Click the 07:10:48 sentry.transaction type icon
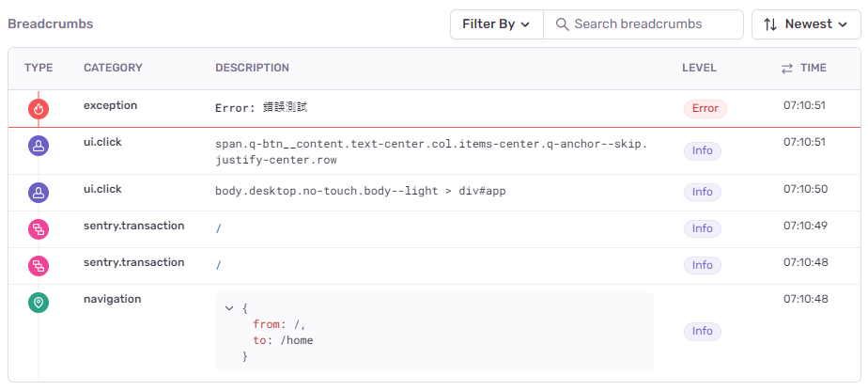The height and width of the screenshot is (391, 868). (x=39, y=266)
